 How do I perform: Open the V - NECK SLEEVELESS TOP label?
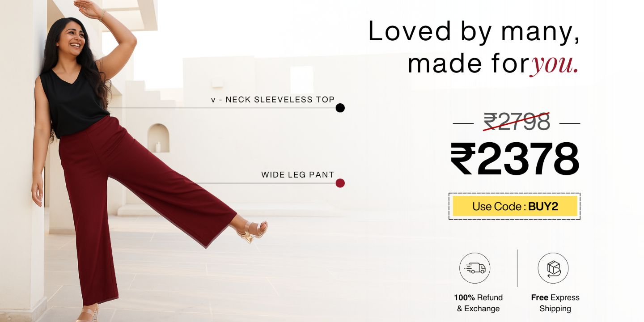(273, 100)
